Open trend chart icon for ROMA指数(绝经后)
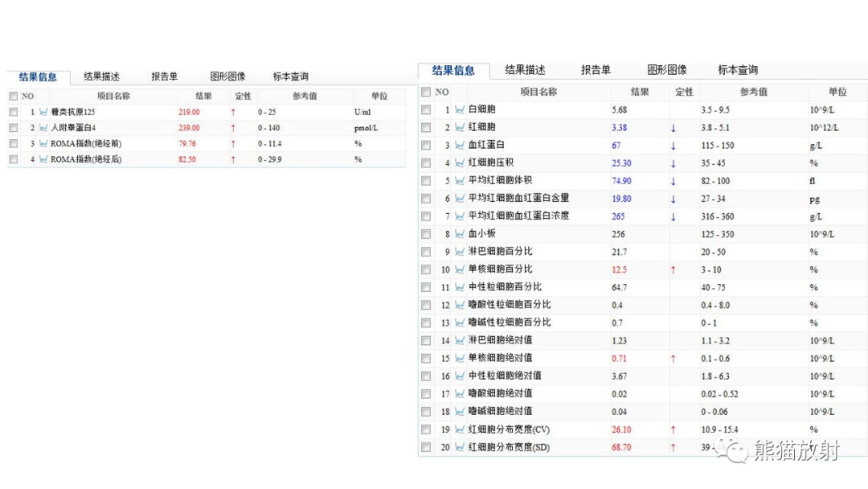868x489 pixels. 43,159
